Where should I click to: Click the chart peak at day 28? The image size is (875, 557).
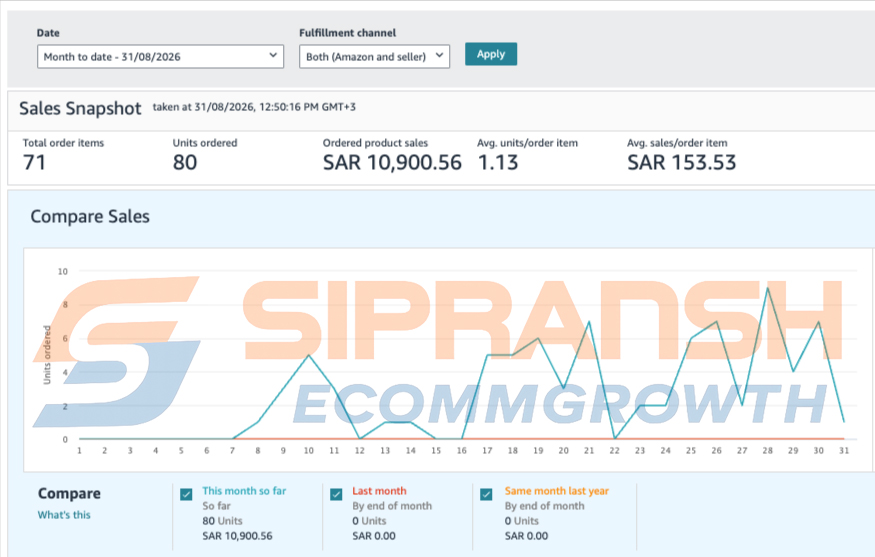coord(768,288)
